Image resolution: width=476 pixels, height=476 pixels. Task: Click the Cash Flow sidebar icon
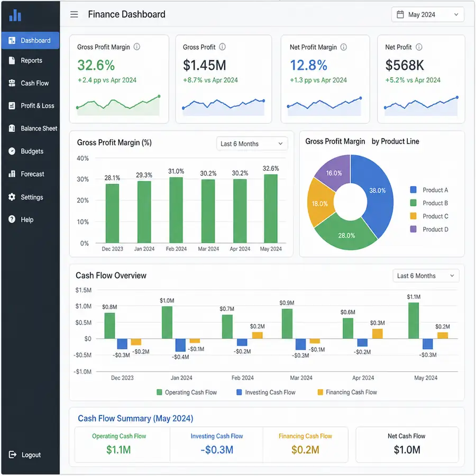tap(12, 83)
